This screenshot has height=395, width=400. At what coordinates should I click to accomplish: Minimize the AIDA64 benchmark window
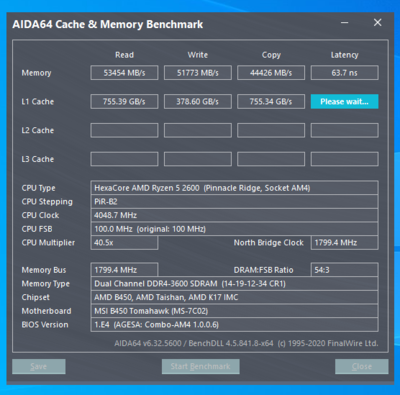tap(345, 23)
